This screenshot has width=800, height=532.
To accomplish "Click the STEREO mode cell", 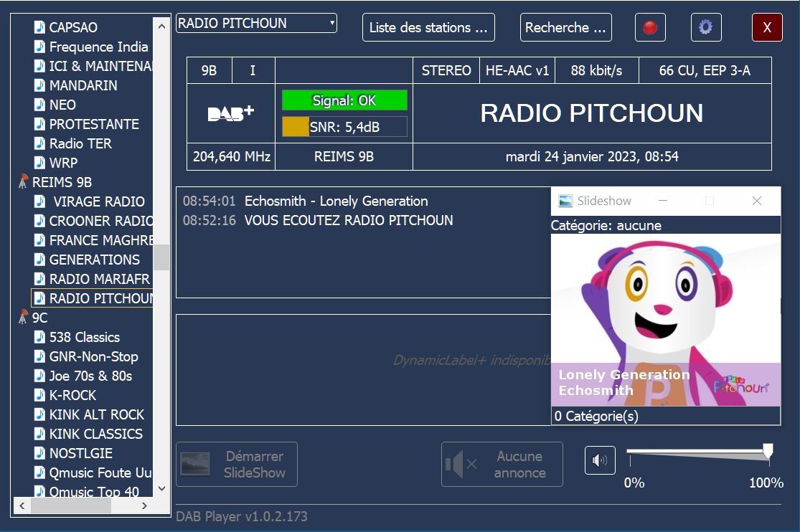I will (446, 70).
